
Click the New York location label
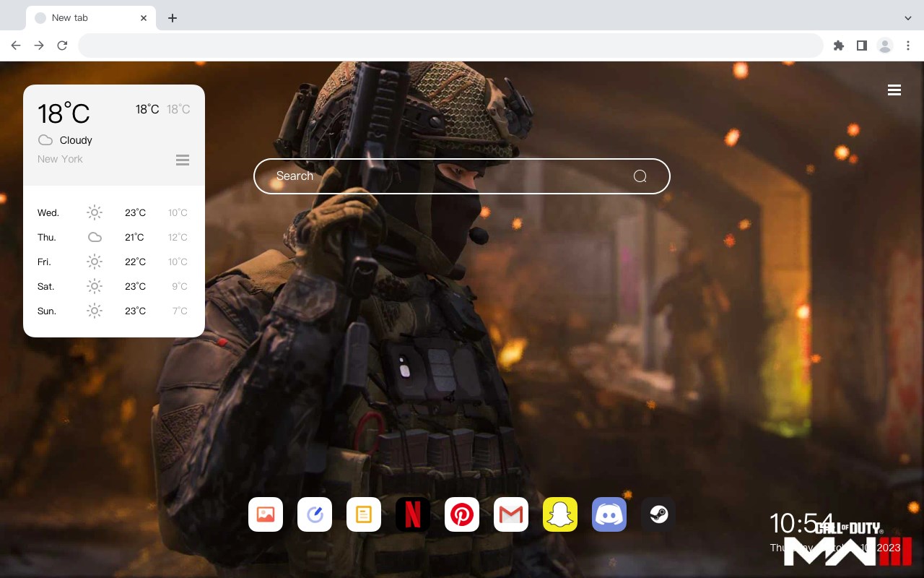(60, 159)
